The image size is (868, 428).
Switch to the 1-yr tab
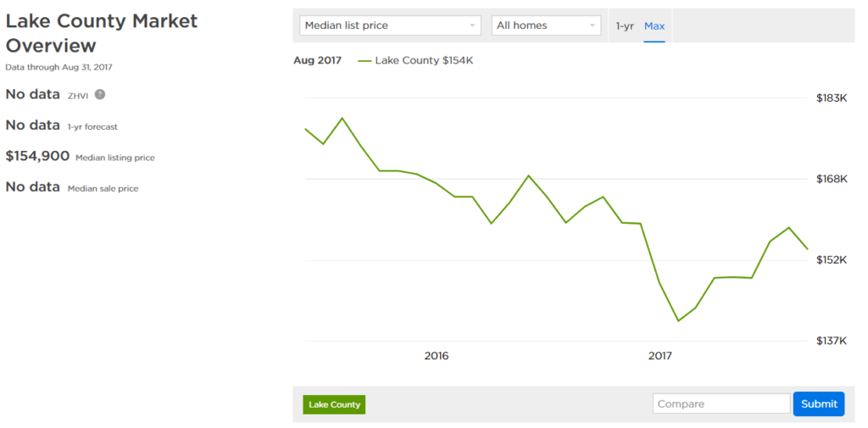coord(625,26)
